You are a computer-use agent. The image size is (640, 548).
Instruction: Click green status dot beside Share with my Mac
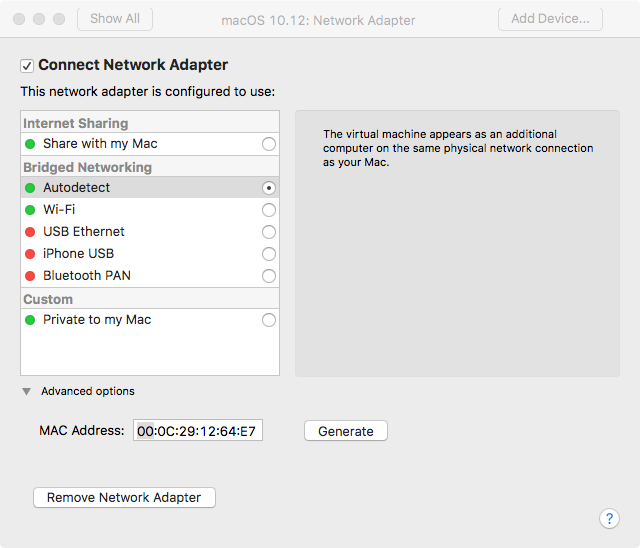click(30, 144)
